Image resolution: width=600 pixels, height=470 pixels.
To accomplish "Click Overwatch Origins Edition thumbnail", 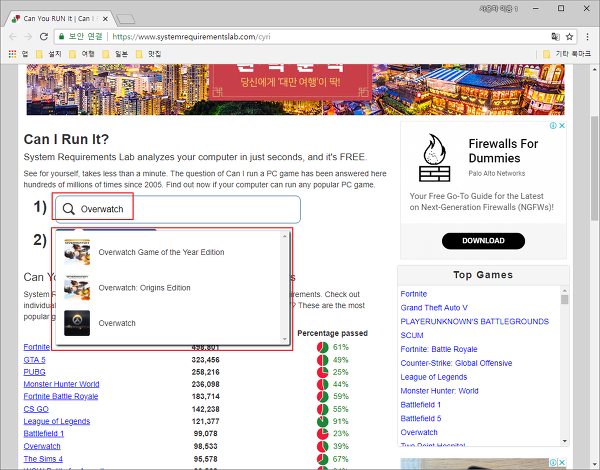I will point(77,288).
